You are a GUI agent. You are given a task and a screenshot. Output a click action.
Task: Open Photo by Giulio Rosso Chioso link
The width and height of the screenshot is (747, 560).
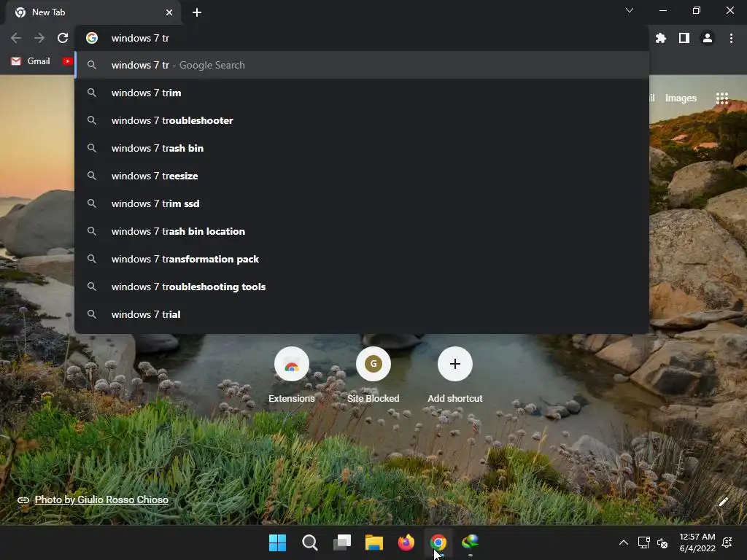click(101, 499)
